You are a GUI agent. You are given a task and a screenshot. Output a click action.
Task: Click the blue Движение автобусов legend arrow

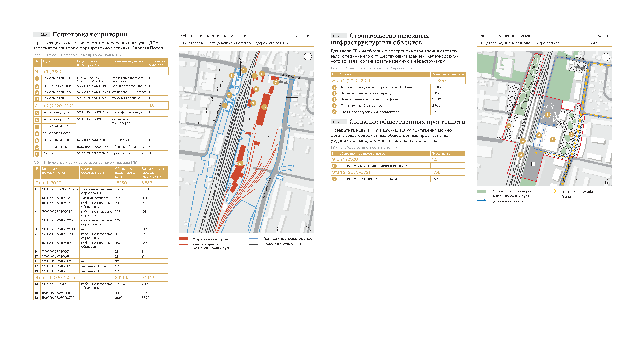[x=481, y=201]
